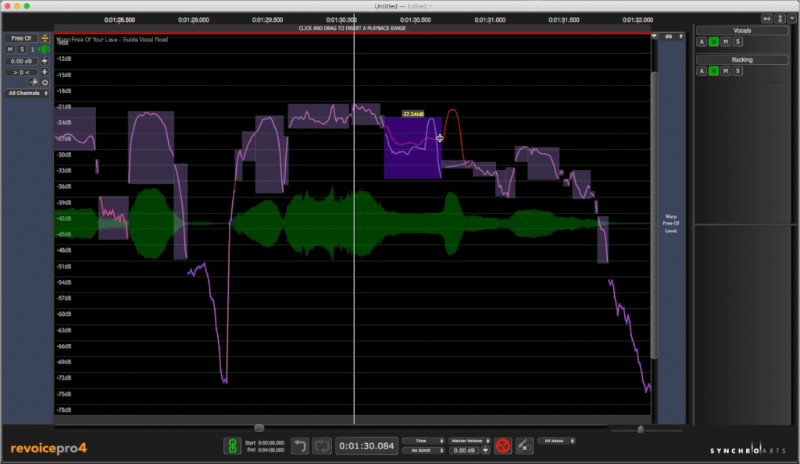Click the End 0:04:00.000 time value
The image size is (800, 464).
click(x=271, y=450)
